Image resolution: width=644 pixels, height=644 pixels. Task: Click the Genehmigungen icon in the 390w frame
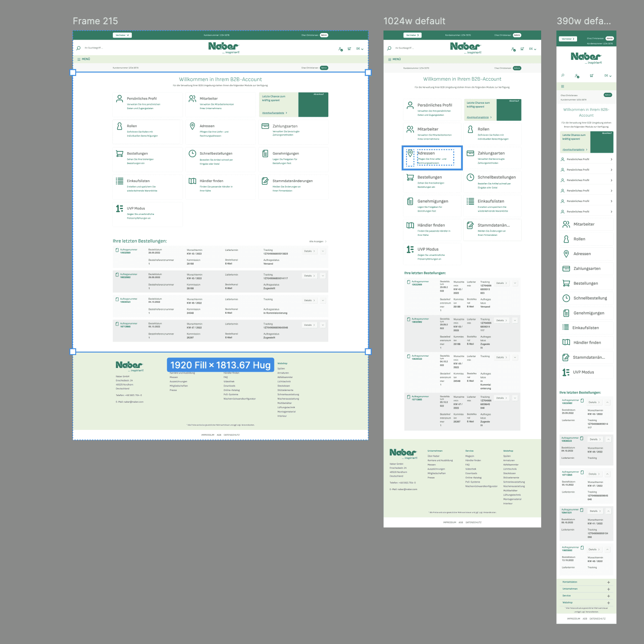[566, 313]
